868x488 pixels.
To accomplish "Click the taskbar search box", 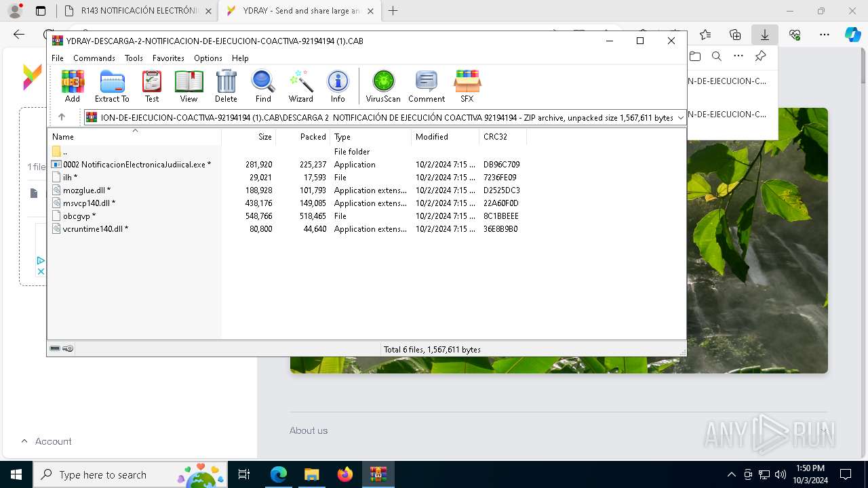I will click(129, 474).
